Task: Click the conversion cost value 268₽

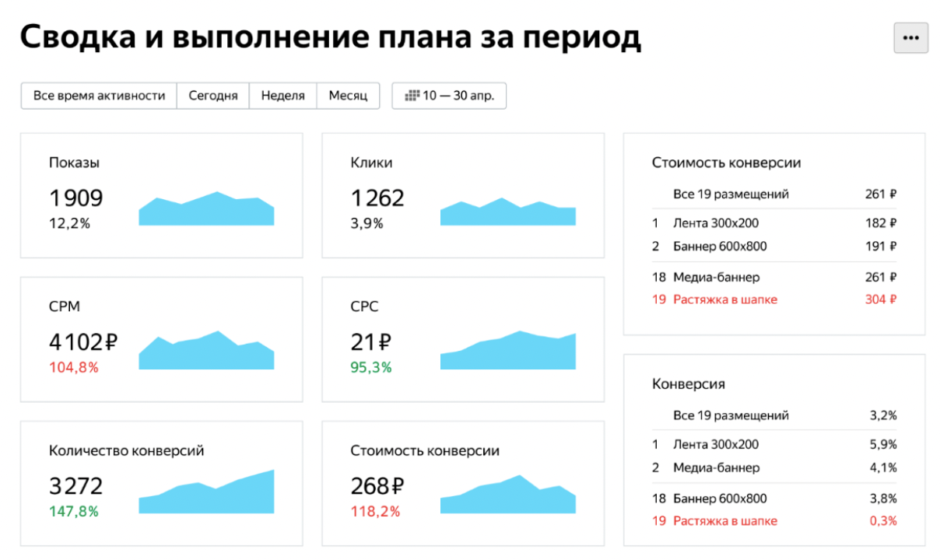Action: pos(377,486)
